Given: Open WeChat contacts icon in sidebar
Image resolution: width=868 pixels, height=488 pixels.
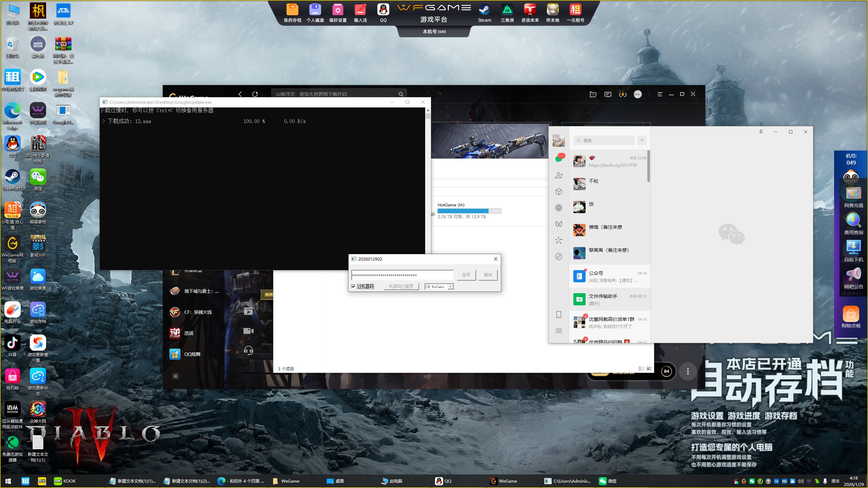Looking at the screenshot, I should point(559,175).
